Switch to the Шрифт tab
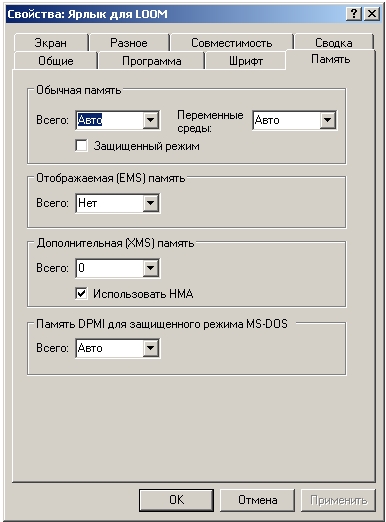The height and width of the screenshot is (522, 386). pos(246,61)
